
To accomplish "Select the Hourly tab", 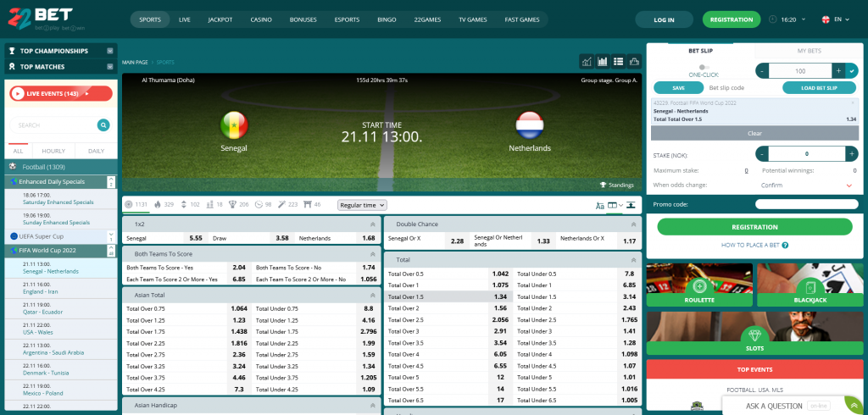I will tap(53, 151).
